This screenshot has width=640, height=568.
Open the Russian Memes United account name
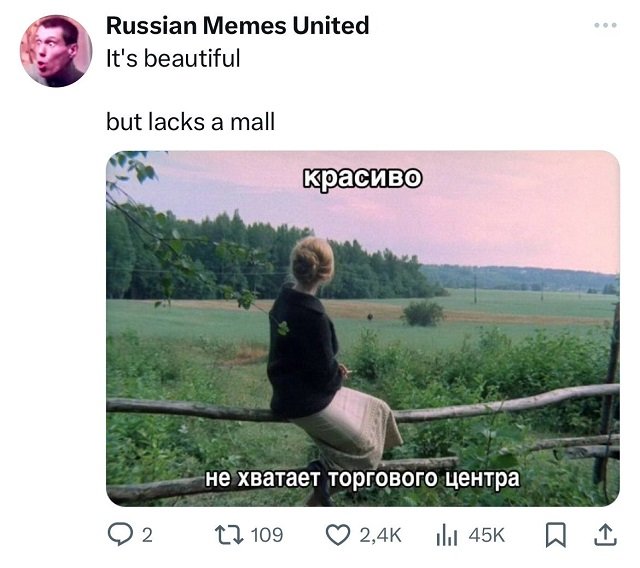coord(238,25)
